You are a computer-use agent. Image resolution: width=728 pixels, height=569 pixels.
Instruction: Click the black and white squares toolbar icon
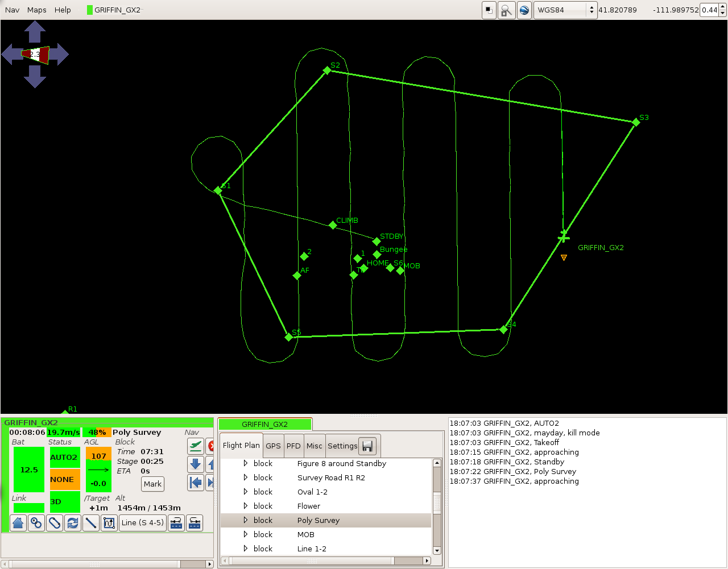pyautogui.click(x=489, y=10)
